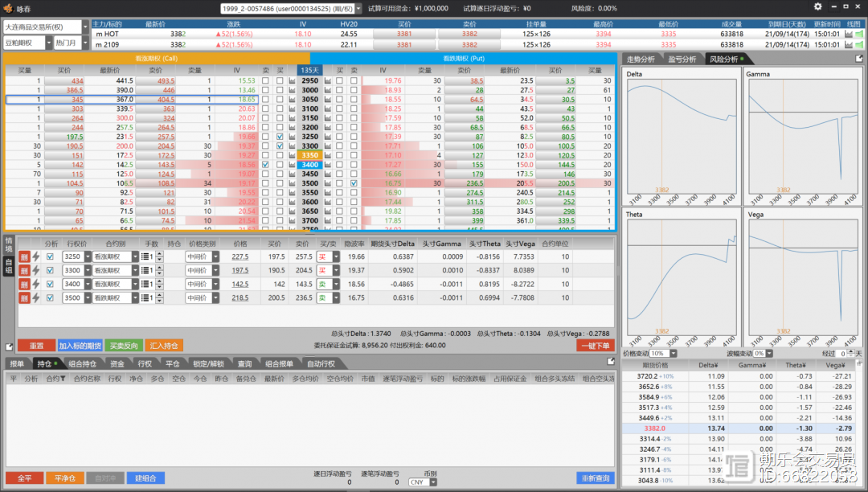Click the red 重置 button
This screenshot has height=492, width=868.
tap(36, 346)
